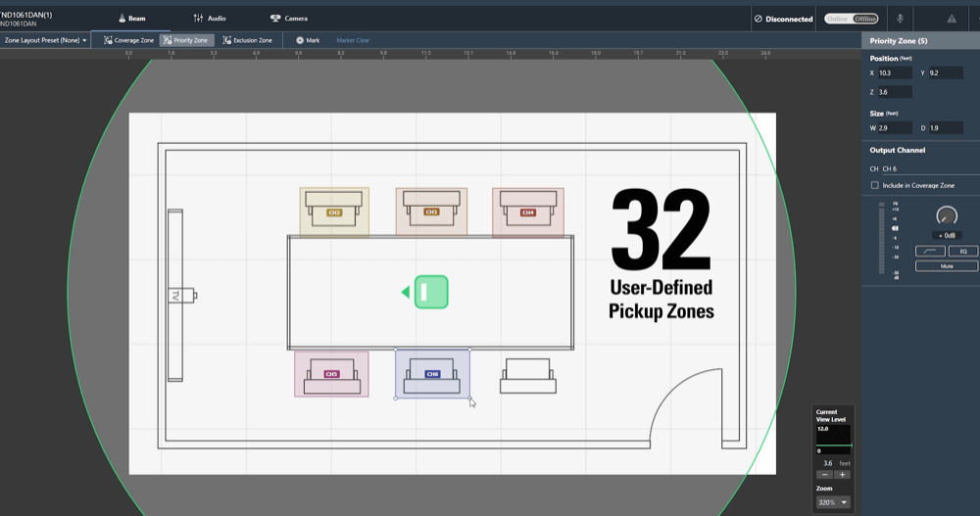Edit the Y position field
The width and height of the screenshot is (980, 516).
pyautogui.click(x=945, y=73)
